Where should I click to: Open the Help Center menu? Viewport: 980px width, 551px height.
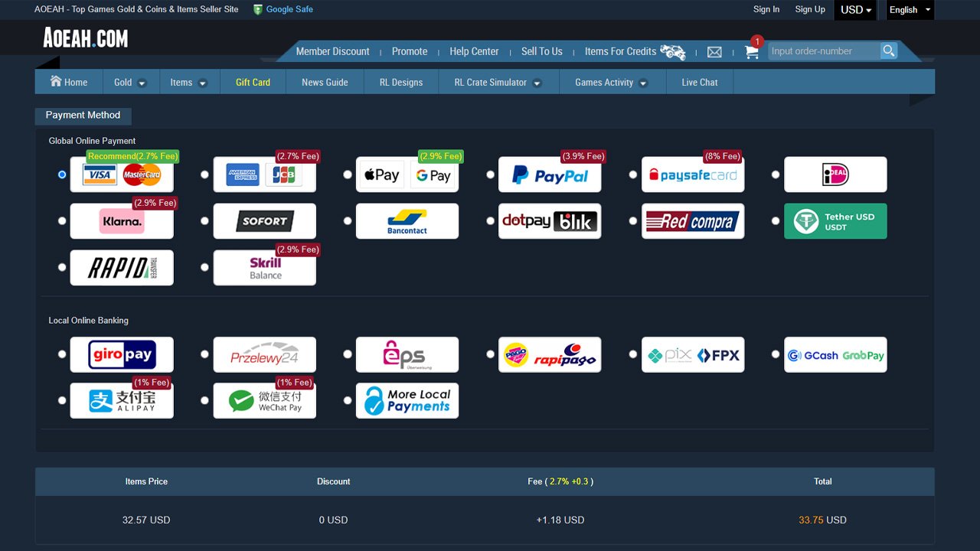click(474, 51)
